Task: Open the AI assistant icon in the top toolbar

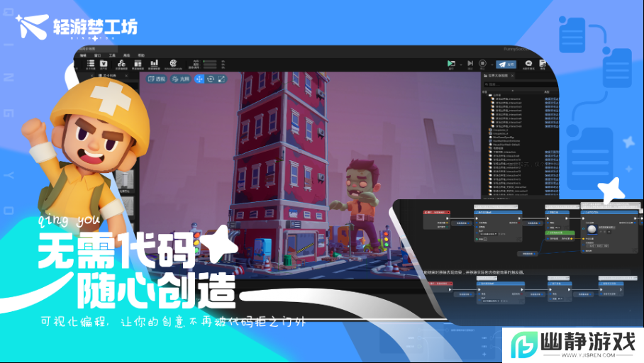Action: point(528,64)
